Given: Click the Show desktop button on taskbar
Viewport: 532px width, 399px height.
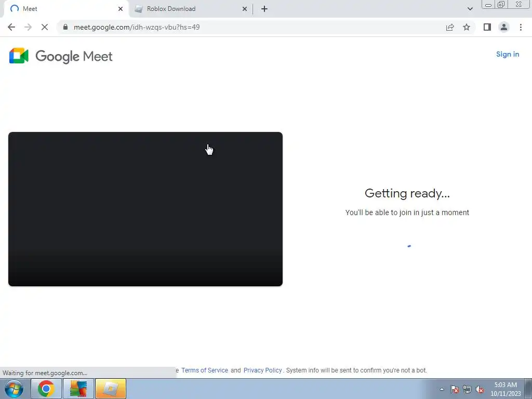Looking at the screenshot, I should (x=528, y=389).
